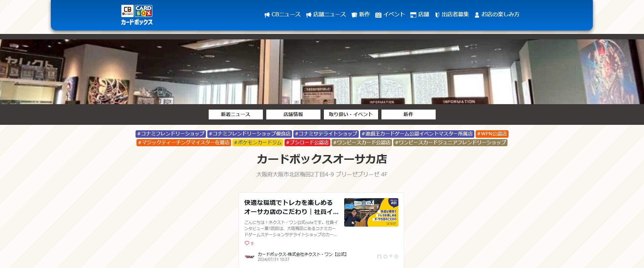The image size is (644, 268).
Task: Click the calendar icon beside イベント
Action: [x=378, y=15]
